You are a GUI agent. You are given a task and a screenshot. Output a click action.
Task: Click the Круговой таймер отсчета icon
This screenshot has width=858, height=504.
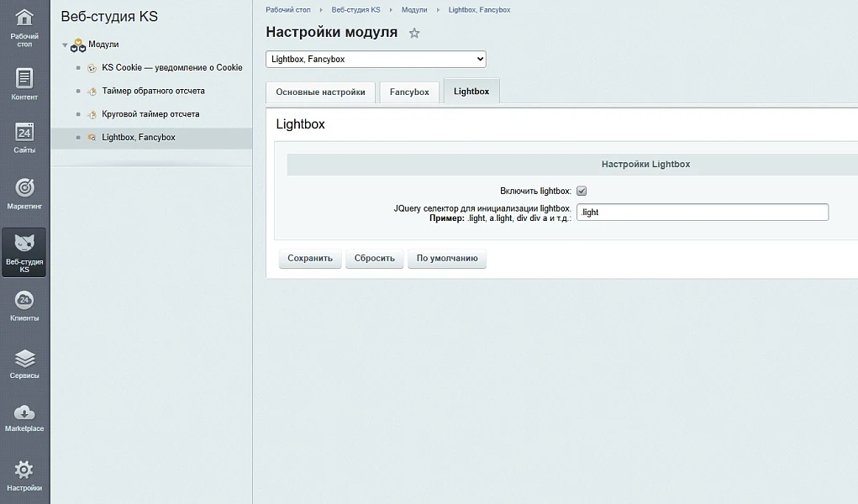click(x=92, y=114)
